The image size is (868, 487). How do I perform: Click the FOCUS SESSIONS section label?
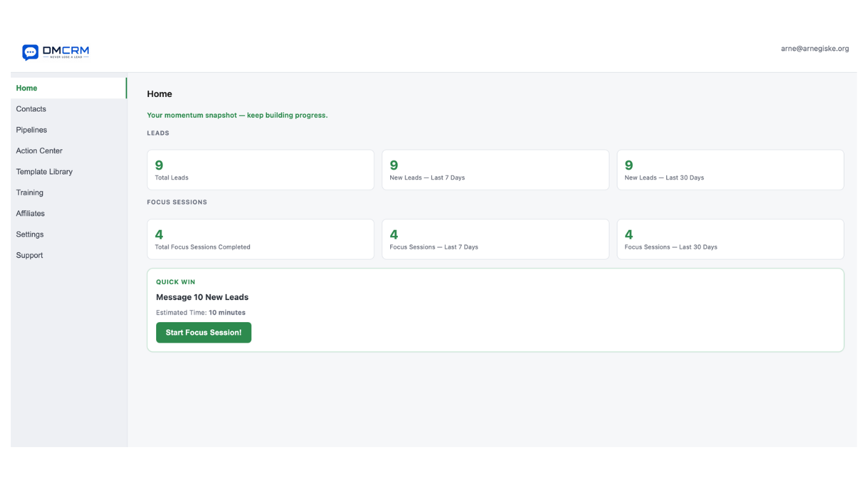coord(177,202)
